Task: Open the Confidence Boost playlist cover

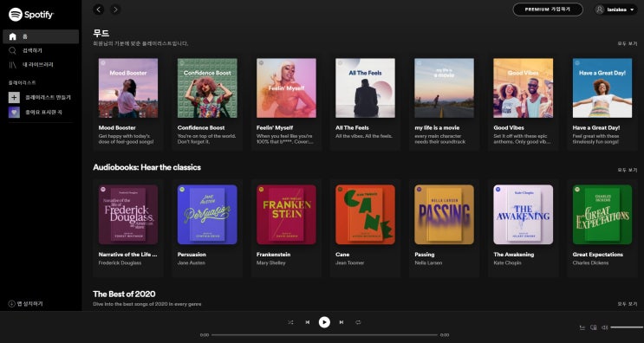Action: (207, 87)
